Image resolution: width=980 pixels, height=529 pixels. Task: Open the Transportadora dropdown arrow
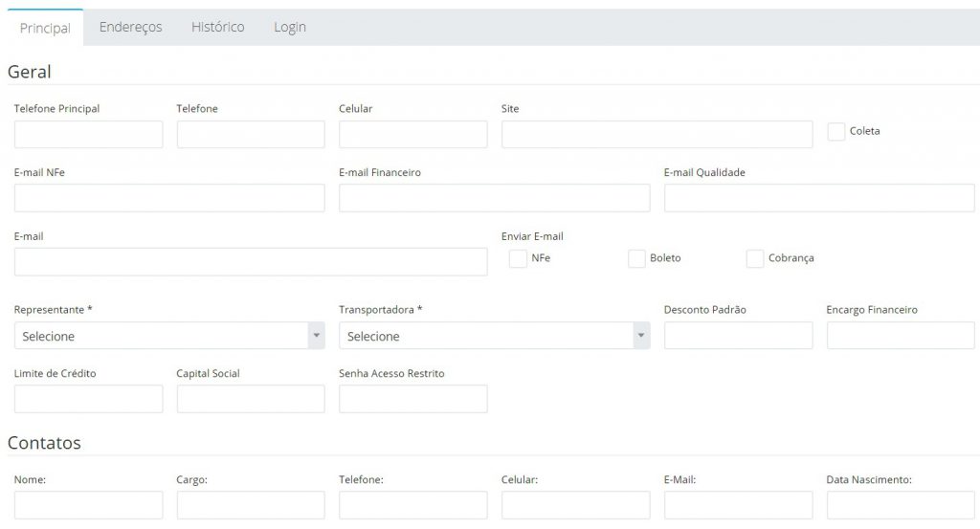641,336
